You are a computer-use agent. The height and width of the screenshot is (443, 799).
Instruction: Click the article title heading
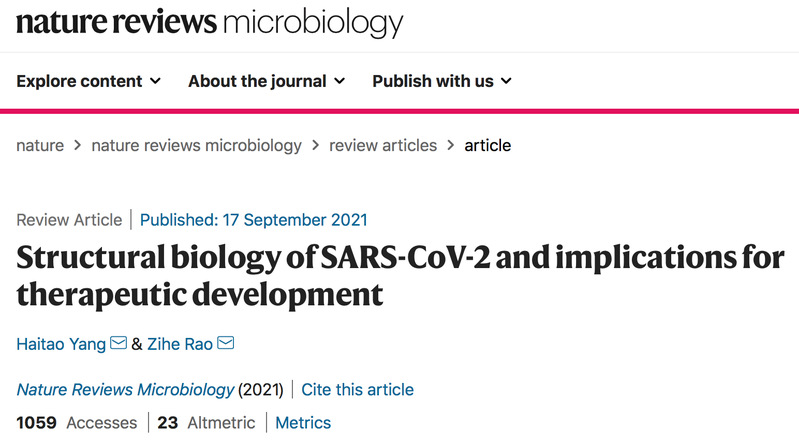click(x=400, y=276)
